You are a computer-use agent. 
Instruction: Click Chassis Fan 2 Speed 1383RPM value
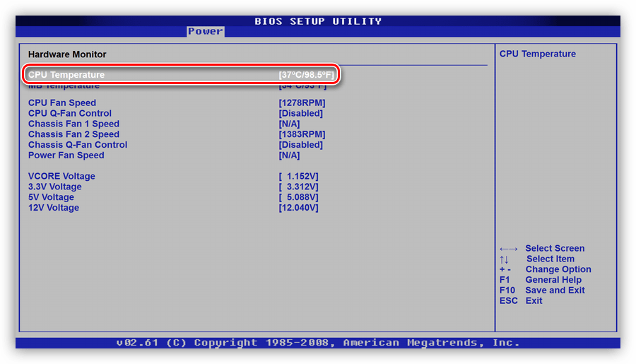tap(302, 134)
